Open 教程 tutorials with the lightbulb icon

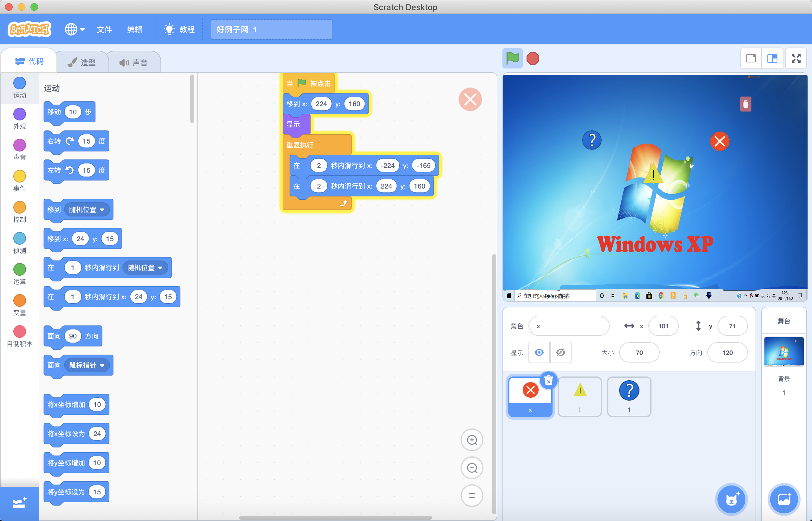pos(179,29)
